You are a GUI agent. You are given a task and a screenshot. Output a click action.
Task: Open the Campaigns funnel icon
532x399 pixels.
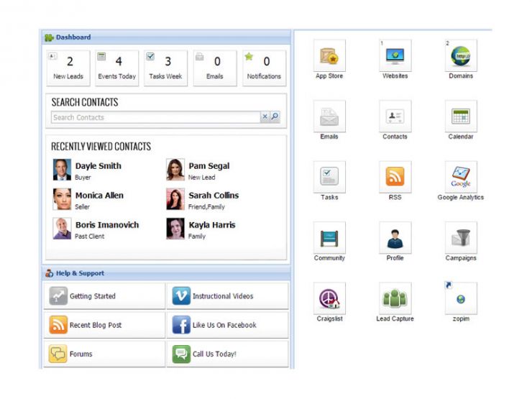pos(461,238)
